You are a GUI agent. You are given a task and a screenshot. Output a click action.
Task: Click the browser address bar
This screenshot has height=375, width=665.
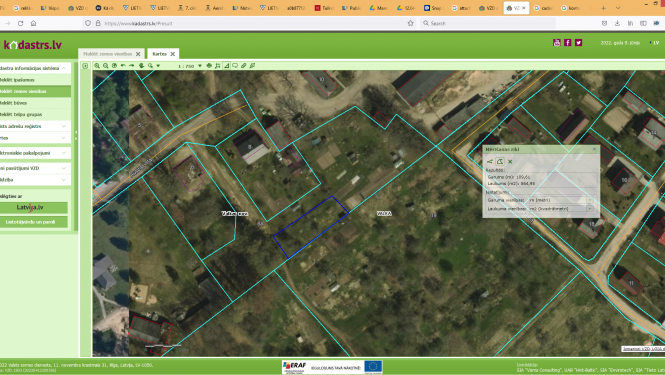[x=250, y=23]
